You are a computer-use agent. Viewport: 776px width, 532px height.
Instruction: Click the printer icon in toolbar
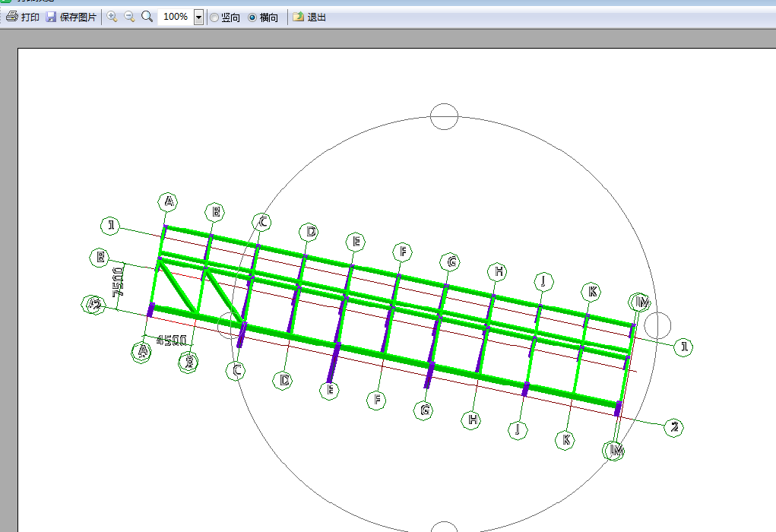(12, 17)
